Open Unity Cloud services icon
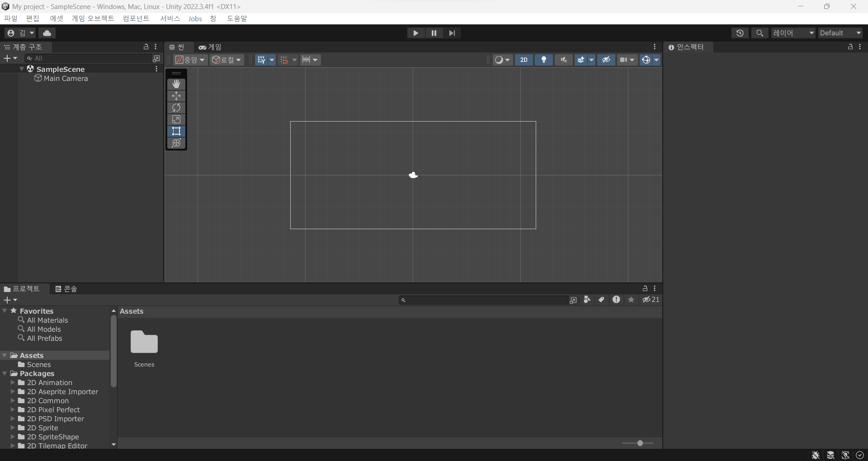The height and width of the screenshot is (461, 868). click(47, 33)
